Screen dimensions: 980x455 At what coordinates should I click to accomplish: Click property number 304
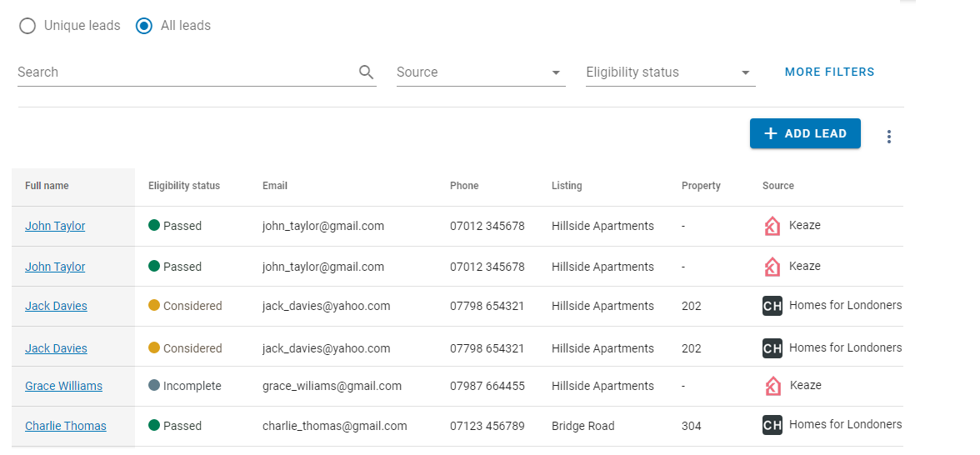pos(692,427)
